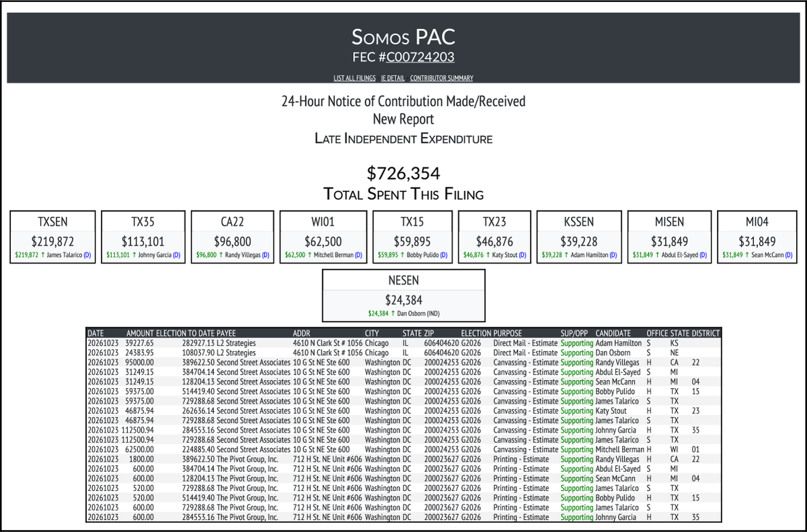Viewport: 807px width, 532px height.
Task: Click Katy Stout candidate in table
Action: 611,411
